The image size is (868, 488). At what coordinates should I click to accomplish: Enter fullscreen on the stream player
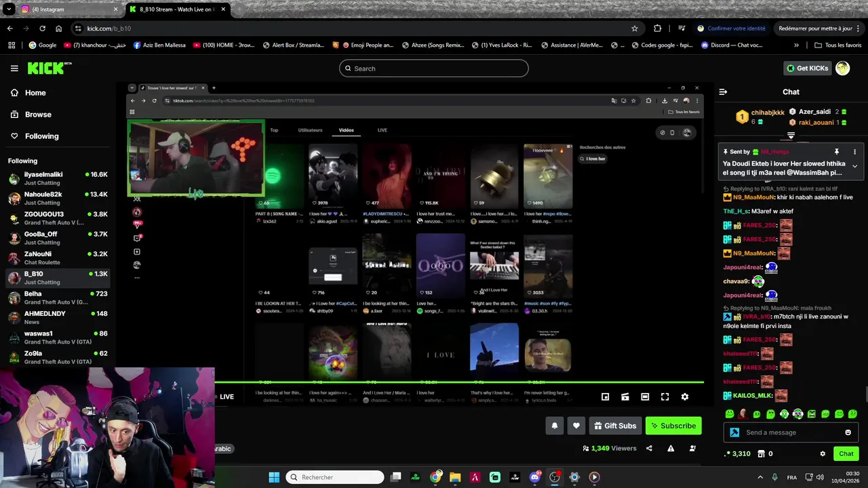pos(665,396)
